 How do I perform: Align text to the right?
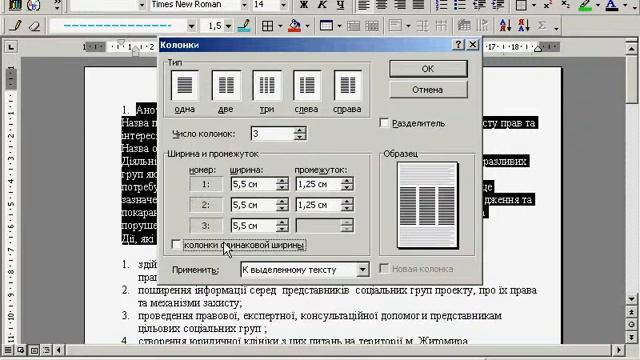(400, 4)
